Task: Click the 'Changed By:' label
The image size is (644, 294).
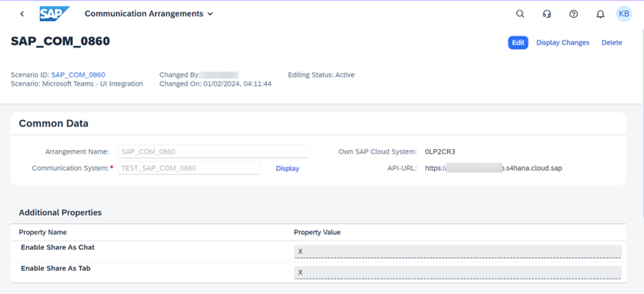Action: [x=180, y=75]
